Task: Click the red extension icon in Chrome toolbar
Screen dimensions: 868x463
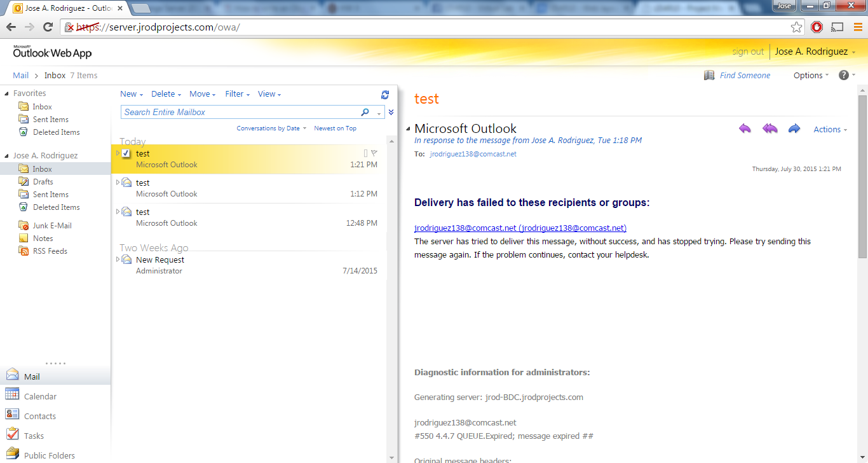Action: (x=817, y=27)
